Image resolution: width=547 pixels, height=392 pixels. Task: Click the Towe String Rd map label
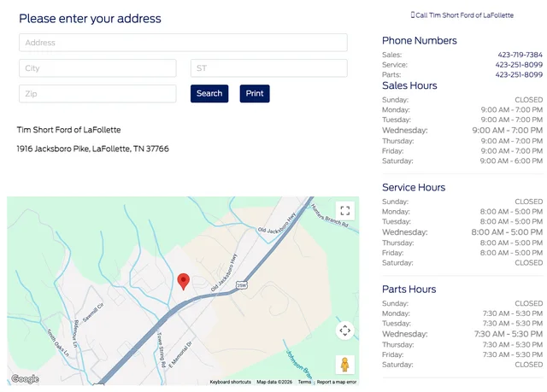click(x=161, y=349)
